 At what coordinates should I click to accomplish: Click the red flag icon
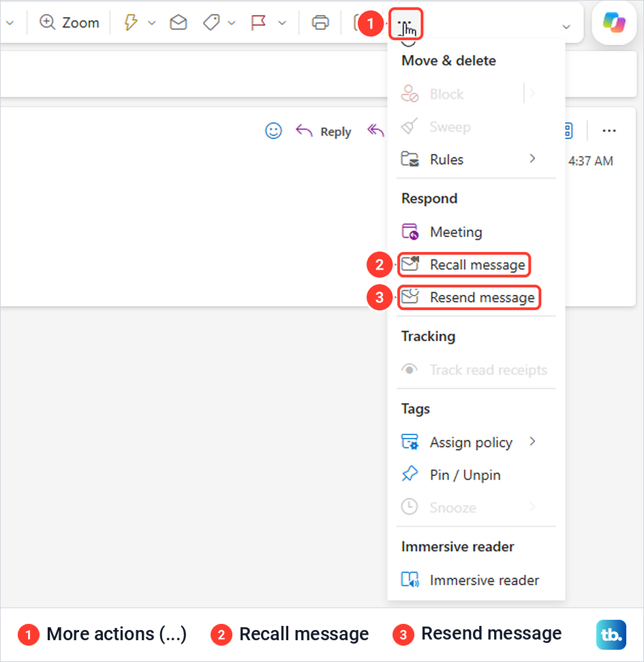click(x=258, y=22)
